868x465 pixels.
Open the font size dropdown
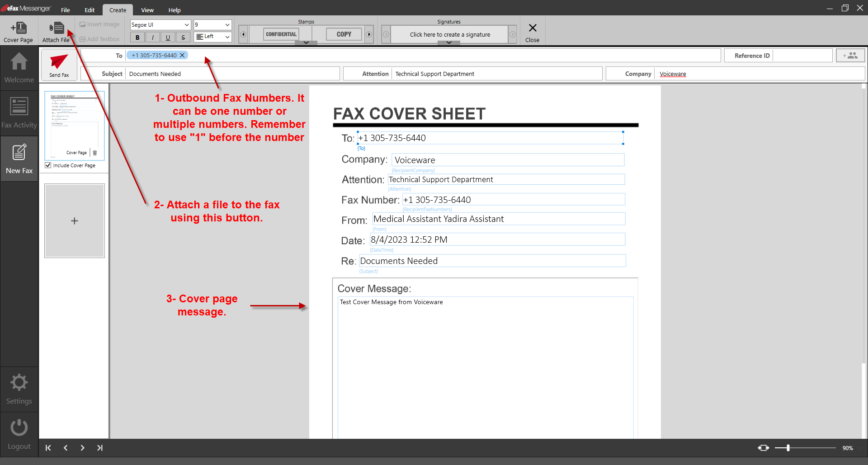(x=212, y=25)
